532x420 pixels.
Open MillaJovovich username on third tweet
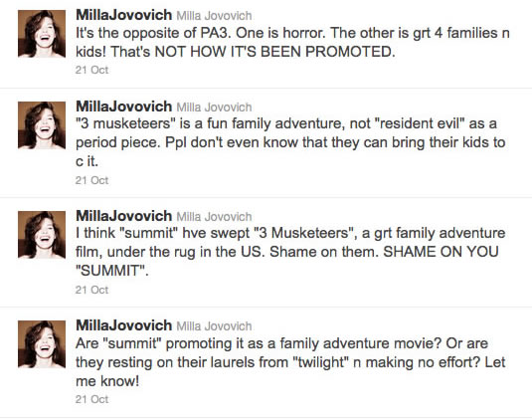[123, 216]
